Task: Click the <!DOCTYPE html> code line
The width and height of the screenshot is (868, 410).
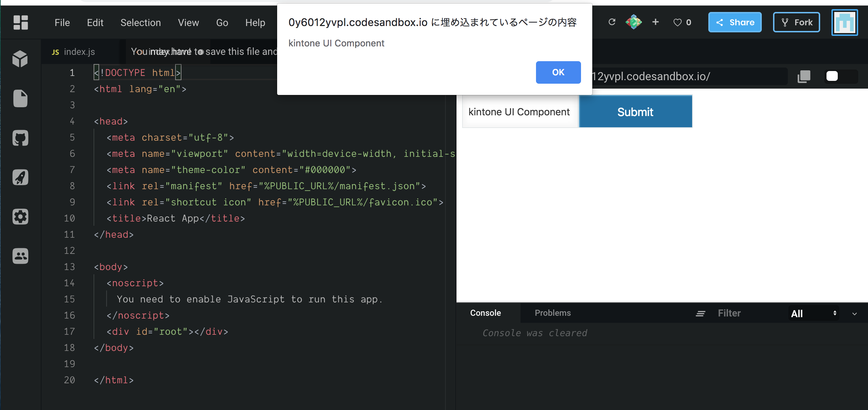Action: 138,73
